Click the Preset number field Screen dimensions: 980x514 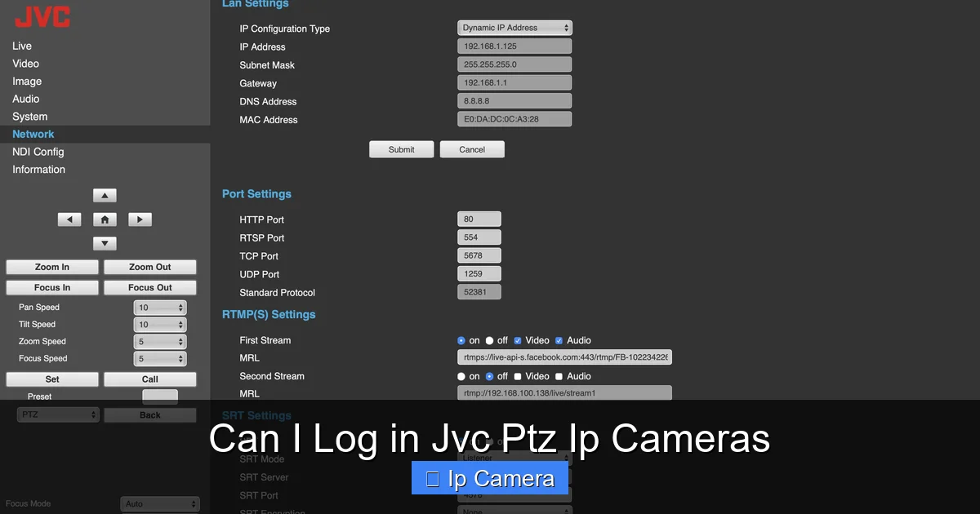tap(160, 397)
